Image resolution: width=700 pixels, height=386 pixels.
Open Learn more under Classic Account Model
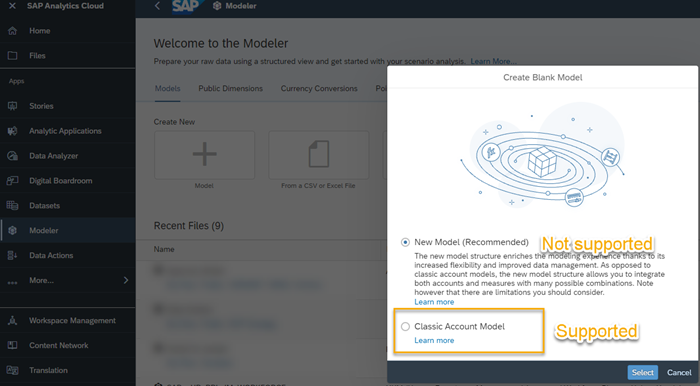coord(434,340)
